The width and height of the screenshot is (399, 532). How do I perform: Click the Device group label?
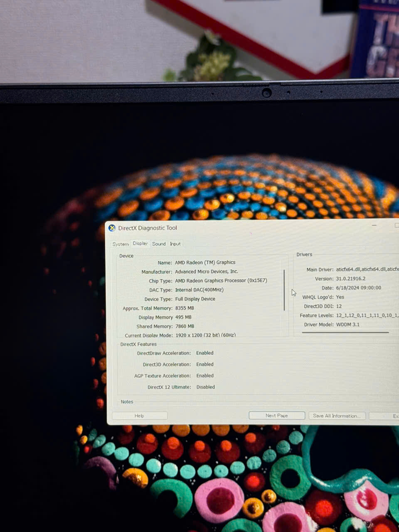(x=126, y=256)
